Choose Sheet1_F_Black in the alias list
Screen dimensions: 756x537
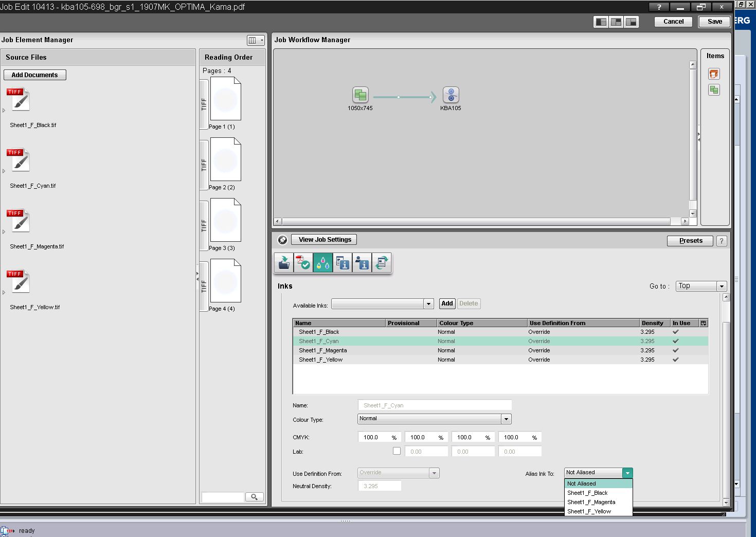[x=599, y=493]
